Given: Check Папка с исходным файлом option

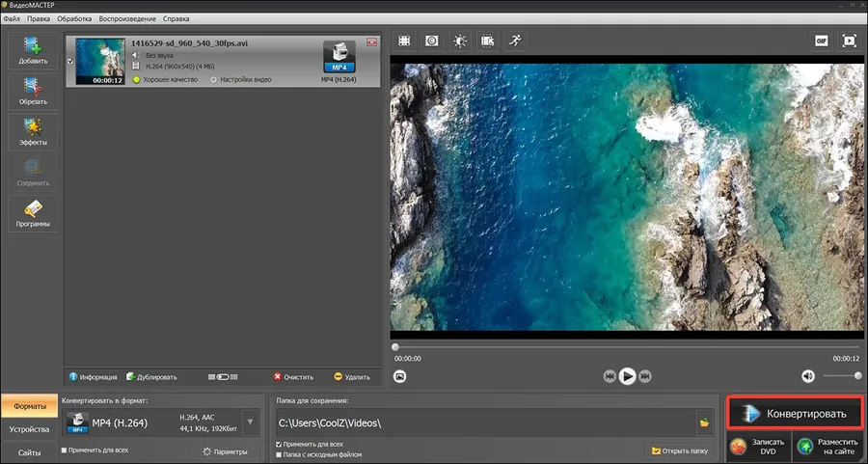Looking at the screenshot, I should (279, 454).
